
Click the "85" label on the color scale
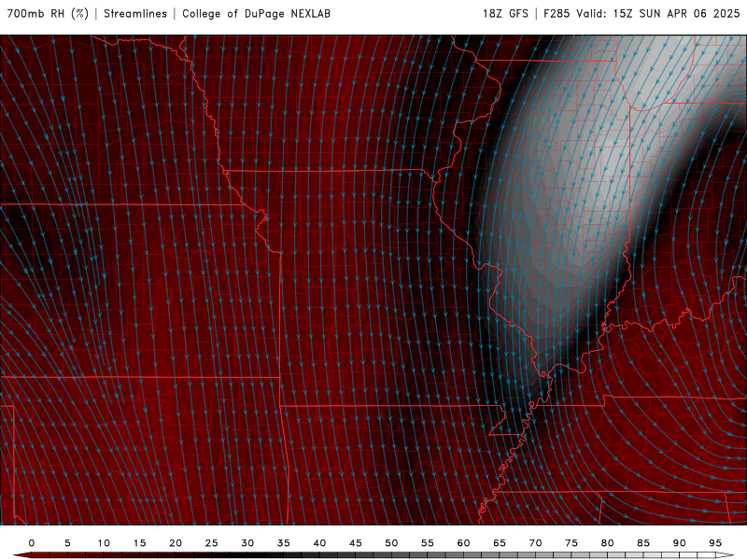click(643, 543)
